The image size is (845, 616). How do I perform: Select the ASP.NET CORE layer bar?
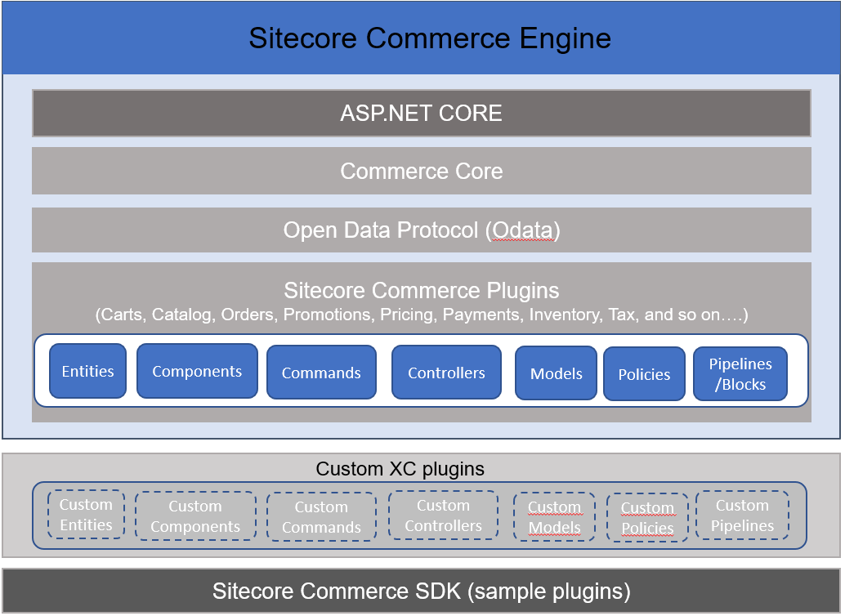(x=422, y=114)
